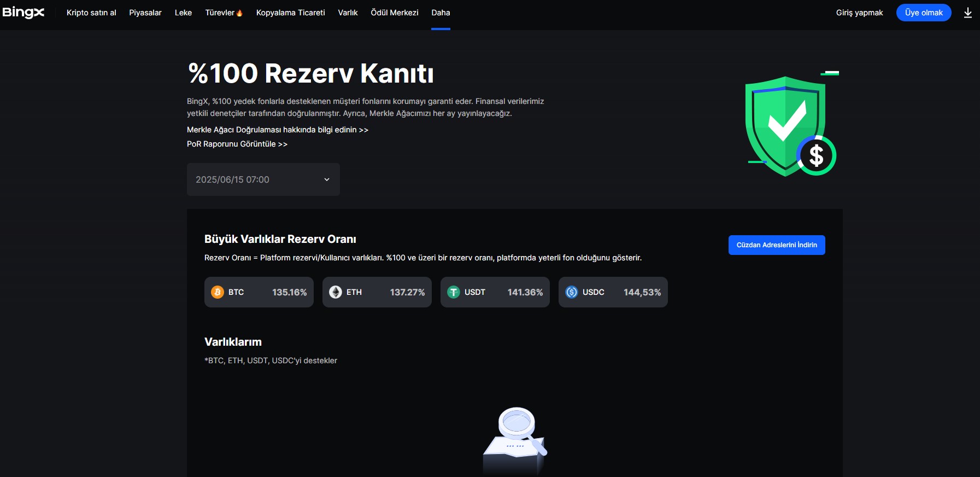Click the BTC coin icon

218,292
